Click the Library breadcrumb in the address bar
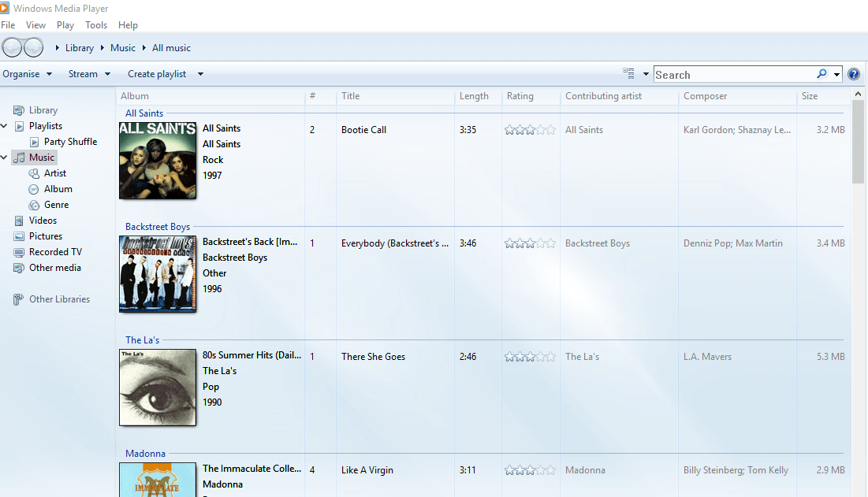 79,48
